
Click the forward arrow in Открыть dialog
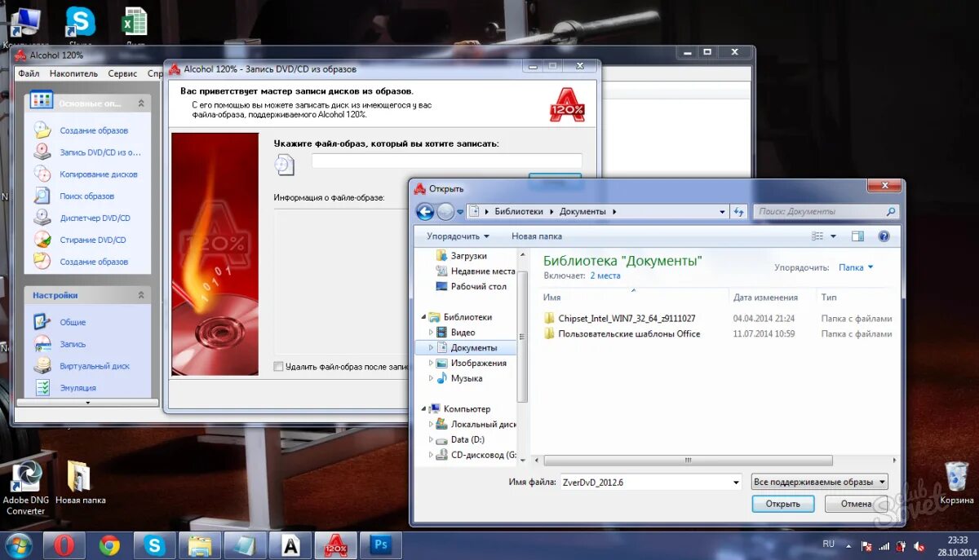(445, 212)
